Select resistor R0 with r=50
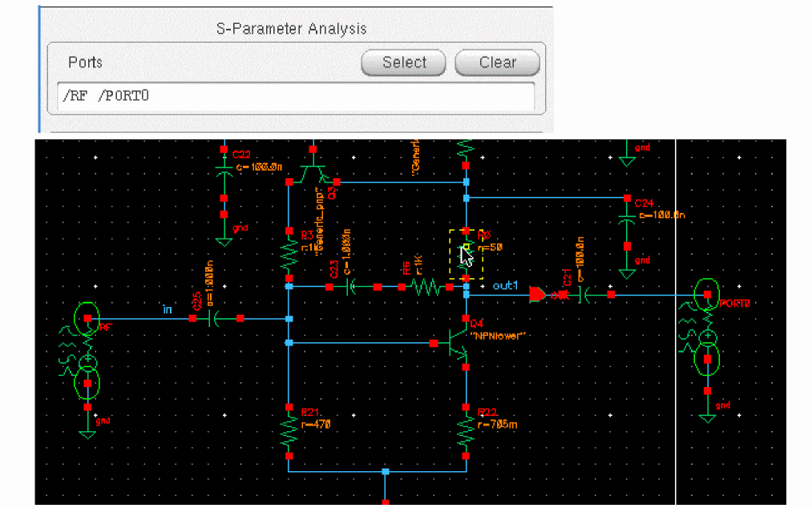The image size is (812, 508). (466, 254)
